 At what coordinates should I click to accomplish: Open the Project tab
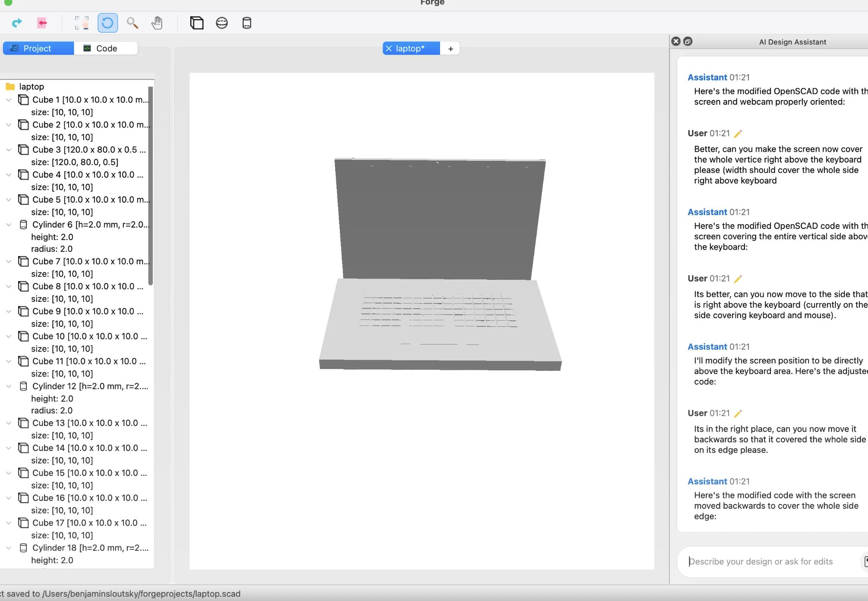(38, 48)
